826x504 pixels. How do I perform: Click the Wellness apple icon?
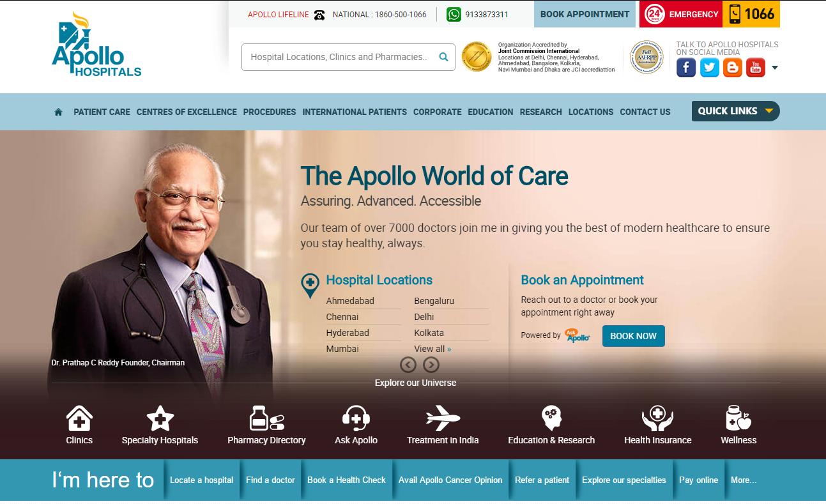coord(738,418)
